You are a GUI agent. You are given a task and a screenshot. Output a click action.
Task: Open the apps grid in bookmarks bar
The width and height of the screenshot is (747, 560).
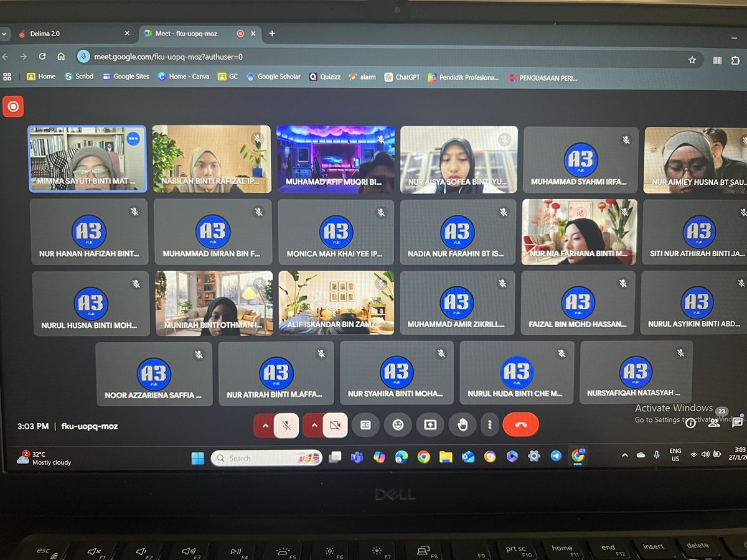(7, 77)
